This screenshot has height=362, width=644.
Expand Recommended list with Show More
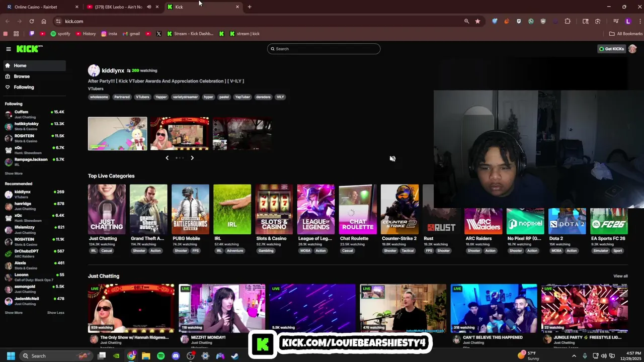click(x=14, y=313)
